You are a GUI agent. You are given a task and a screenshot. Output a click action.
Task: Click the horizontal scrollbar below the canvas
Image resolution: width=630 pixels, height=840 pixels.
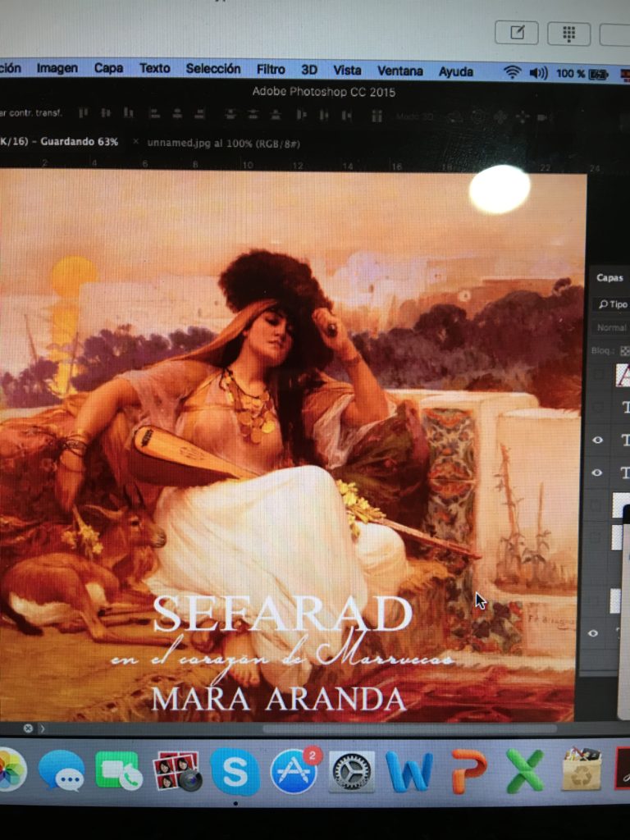coord(409,728)
